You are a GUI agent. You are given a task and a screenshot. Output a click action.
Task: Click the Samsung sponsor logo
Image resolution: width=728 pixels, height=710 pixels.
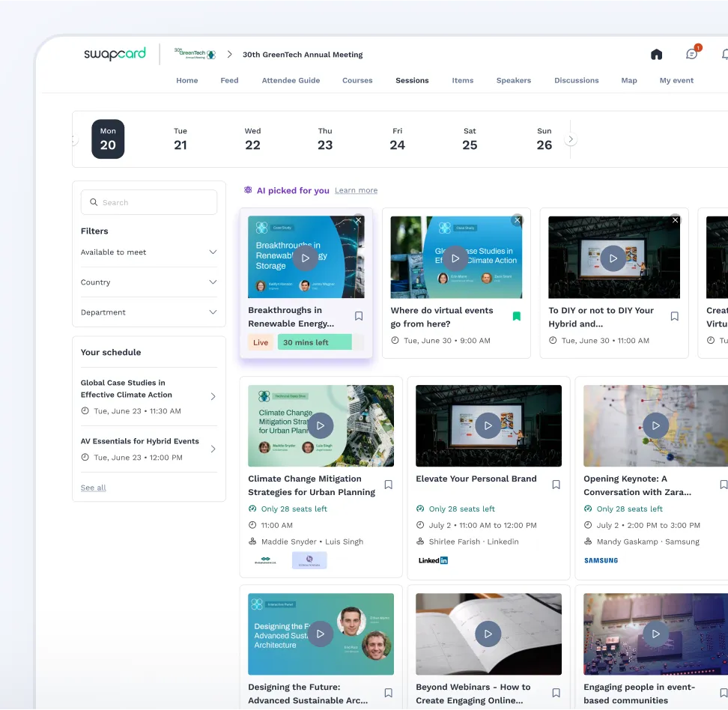pyautogui.click(x=601, y=560)
